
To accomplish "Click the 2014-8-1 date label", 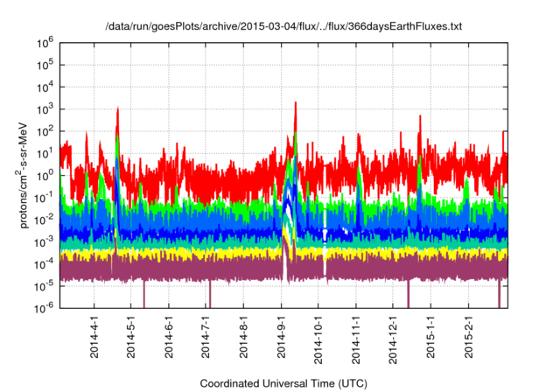I will click(x=243, y=337).
